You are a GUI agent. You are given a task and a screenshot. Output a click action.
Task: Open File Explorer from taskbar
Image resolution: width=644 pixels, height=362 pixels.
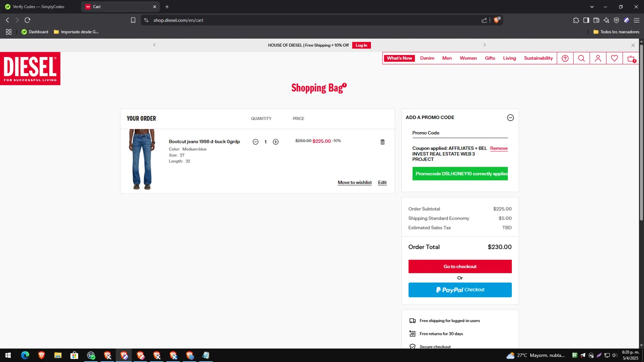pyautogui.click(x=58, y=355)
